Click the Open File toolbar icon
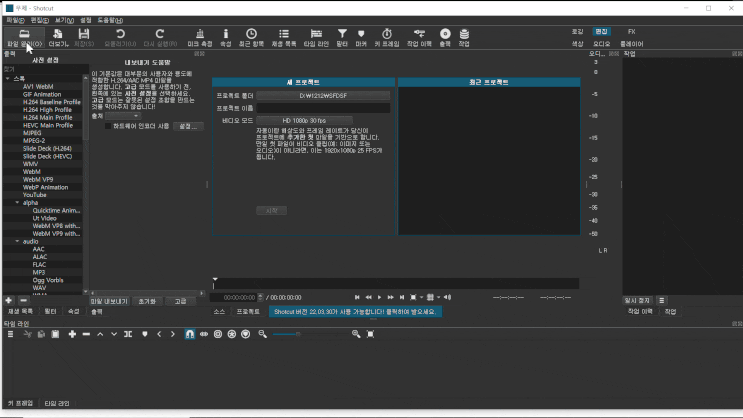This screenshot has height=418, width=743. (24, 37)
